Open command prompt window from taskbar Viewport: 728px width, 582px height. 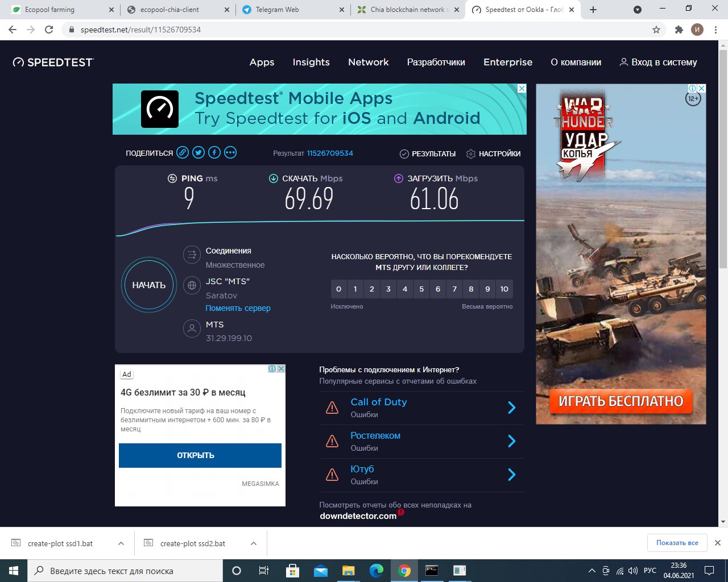pos(432,571)
